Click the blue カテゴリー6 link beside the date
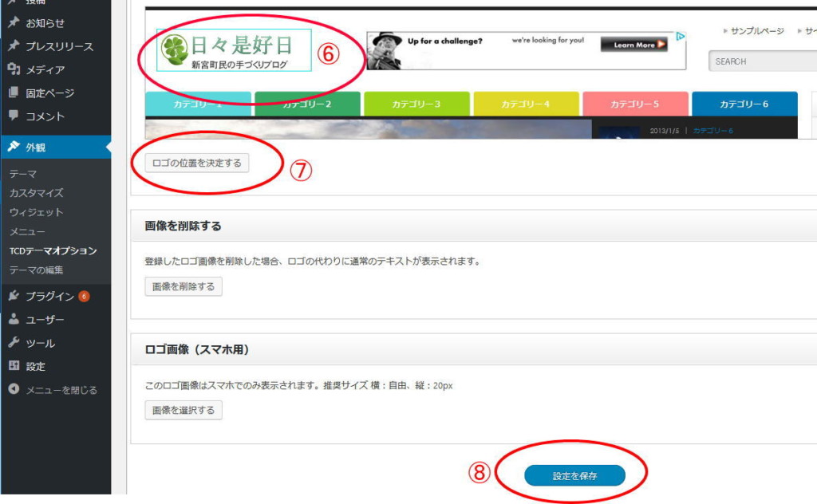 [712, 131]
